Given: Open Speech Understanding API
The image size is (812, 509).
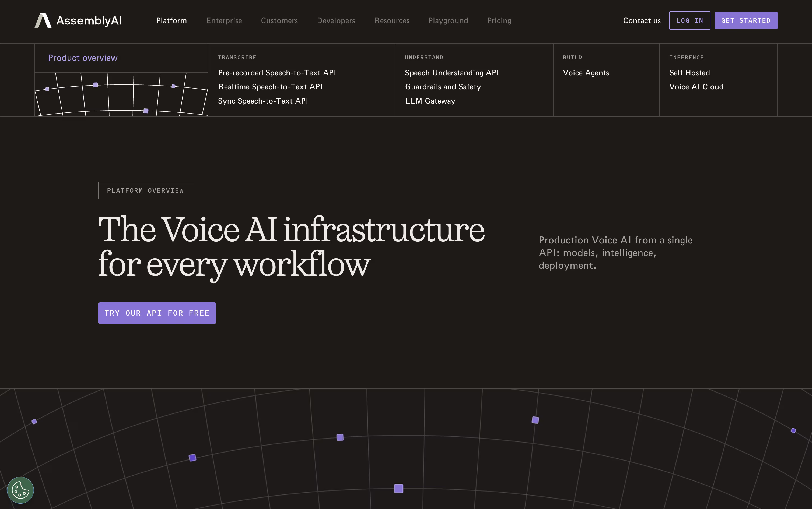Looking at the screenshot, I should (x=452, y=73).
